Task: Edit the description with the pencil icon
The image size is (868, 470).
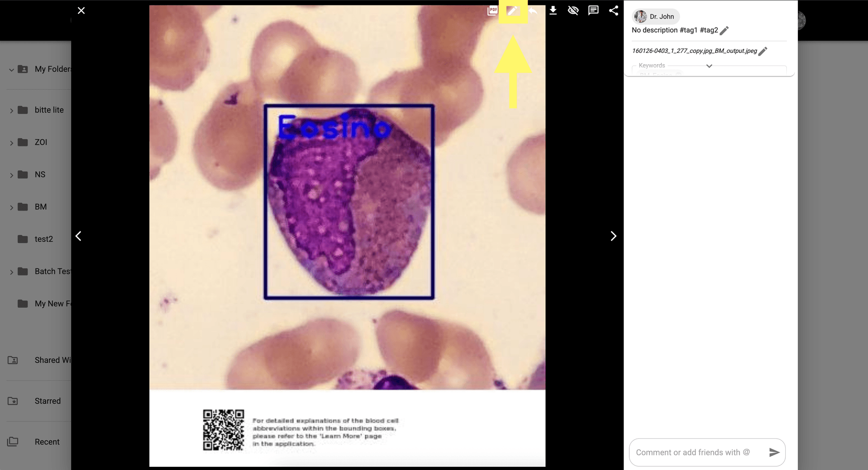Action: point(724,31)
